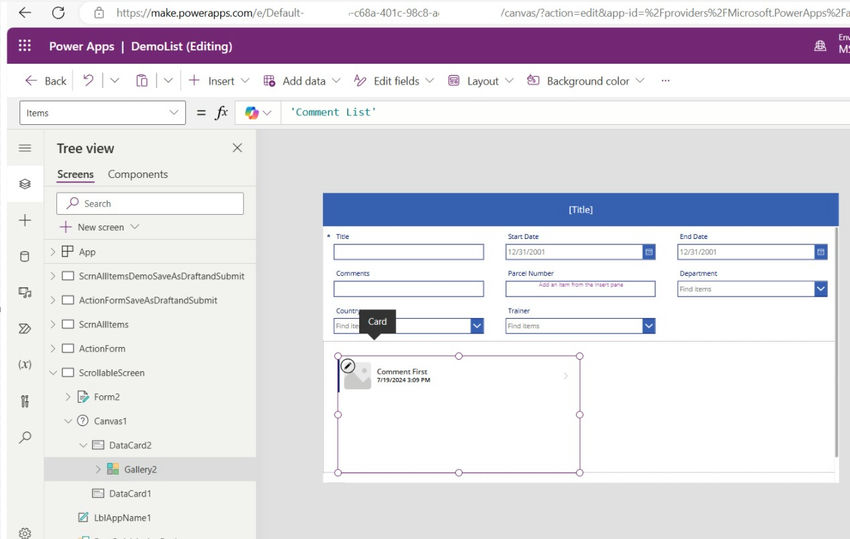
Task: Click the fx formula icon
Action: click(x=221, y=113)
